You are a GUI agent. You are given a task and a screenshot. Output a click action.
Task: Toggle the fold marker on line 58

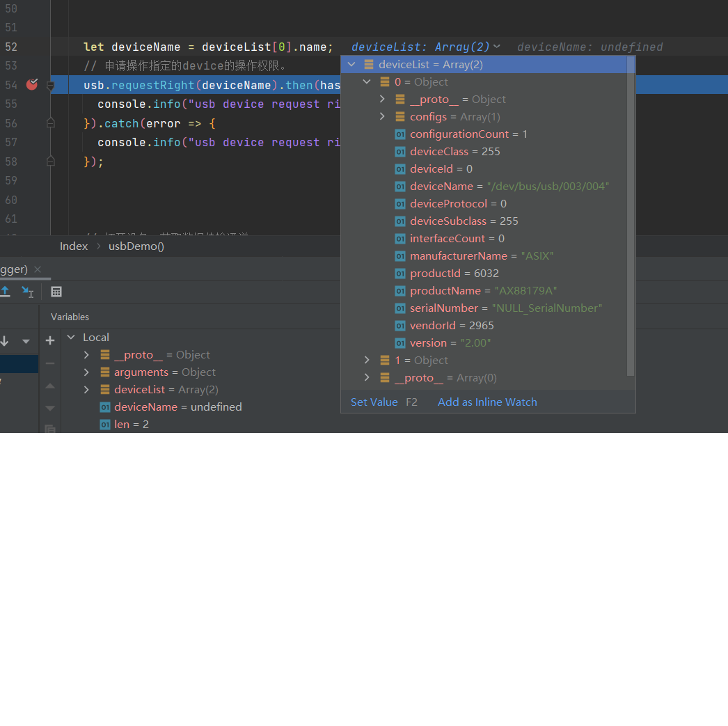click(x=51, y=161)
